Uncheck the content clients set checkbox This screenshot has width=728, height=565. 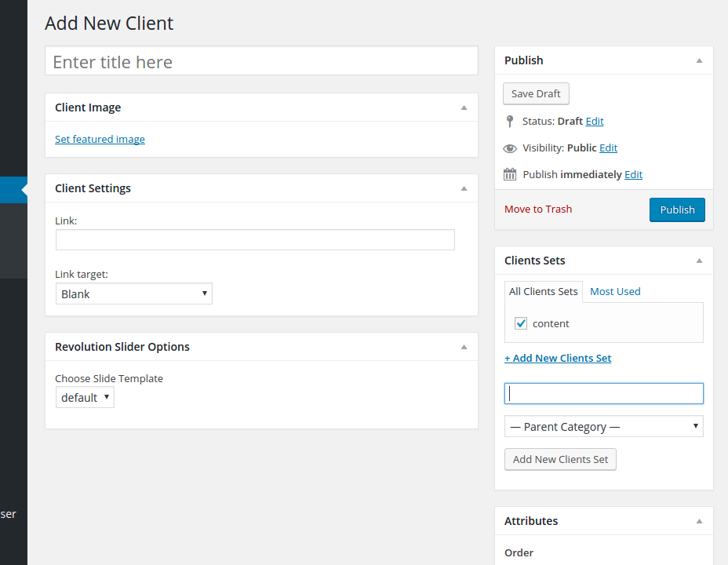(x=521, y=323)
